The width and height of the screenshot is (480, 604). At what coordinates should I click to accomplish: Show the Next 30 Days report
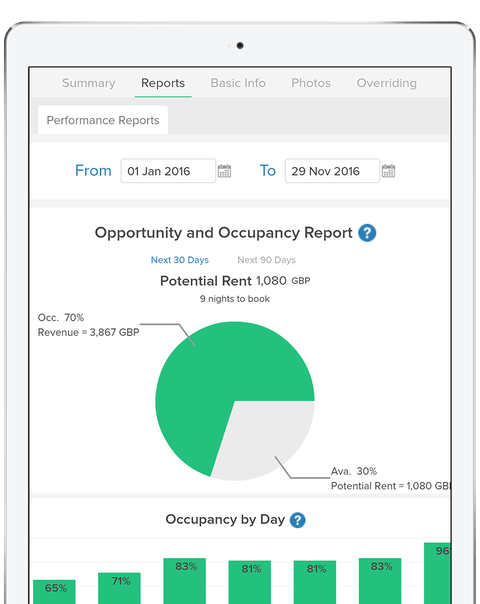click(x=180, y=260)
